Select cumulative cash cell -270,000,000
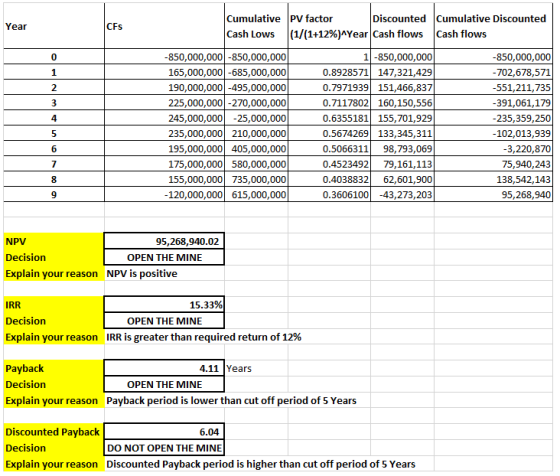The image size is (560, 476). coord(256,103)
